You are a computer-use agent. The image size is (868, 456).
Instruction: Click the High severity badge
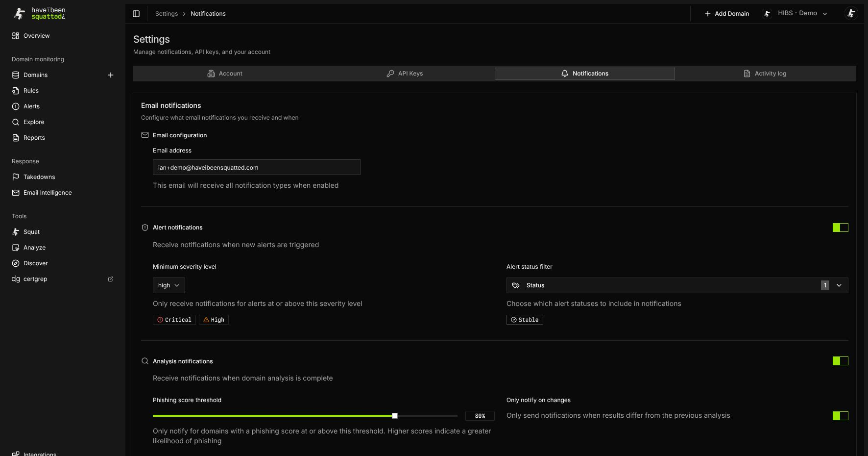(x=214, y=320)
